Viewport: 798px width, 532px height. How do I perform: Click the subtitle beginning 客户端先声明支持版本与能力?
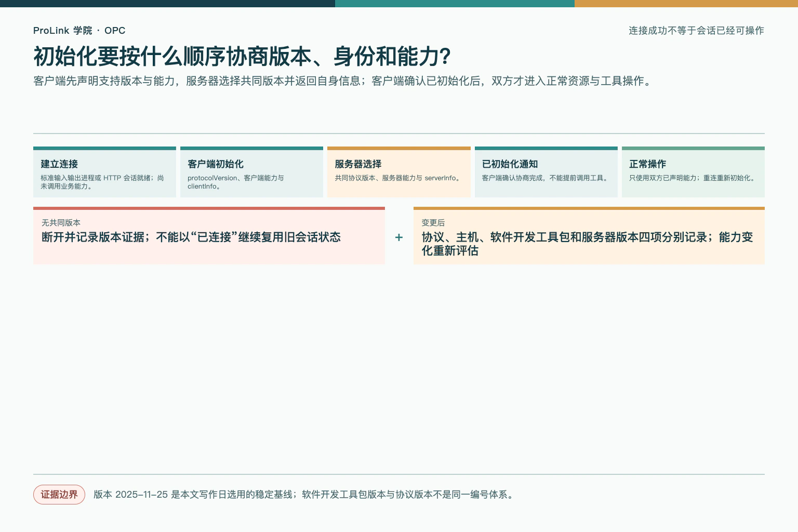pos(343,81)
